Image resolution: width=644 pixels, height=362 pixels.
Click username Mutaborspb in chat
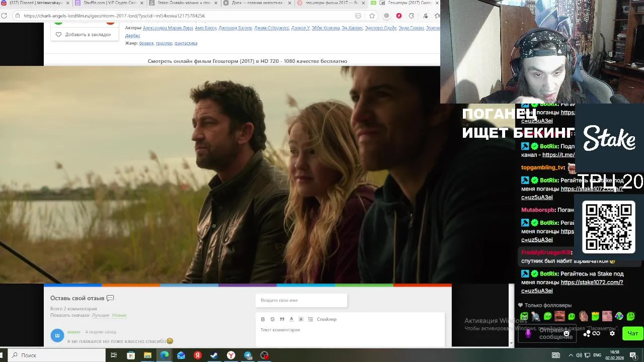pyautogui.click(x=538, y=210)
